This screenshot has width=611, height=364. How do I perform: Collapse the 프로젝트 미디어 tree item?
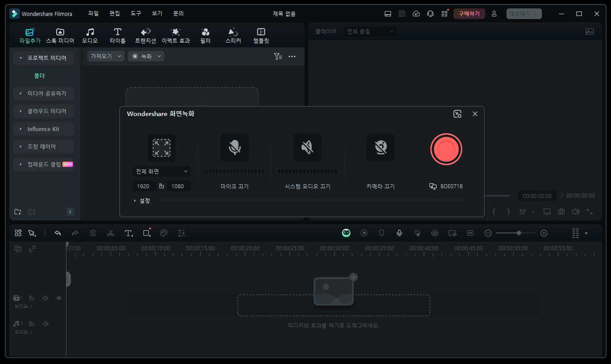tap(21, 58)
